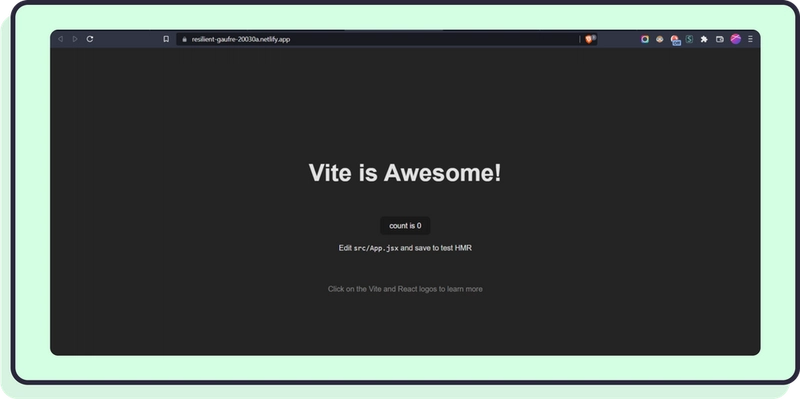The image size is (800, 399).
Task: Click the 'Vite is Awesome!' heading
Action: click(x=405, y=172)
